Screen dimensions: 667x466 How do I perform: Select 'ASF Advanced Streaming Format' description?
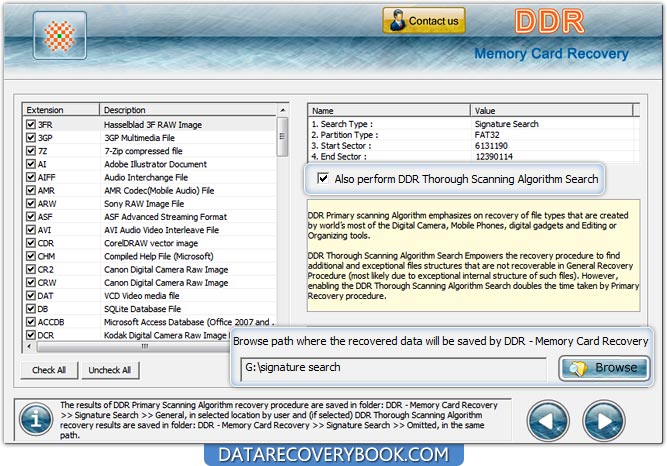[x=165, y=217]
